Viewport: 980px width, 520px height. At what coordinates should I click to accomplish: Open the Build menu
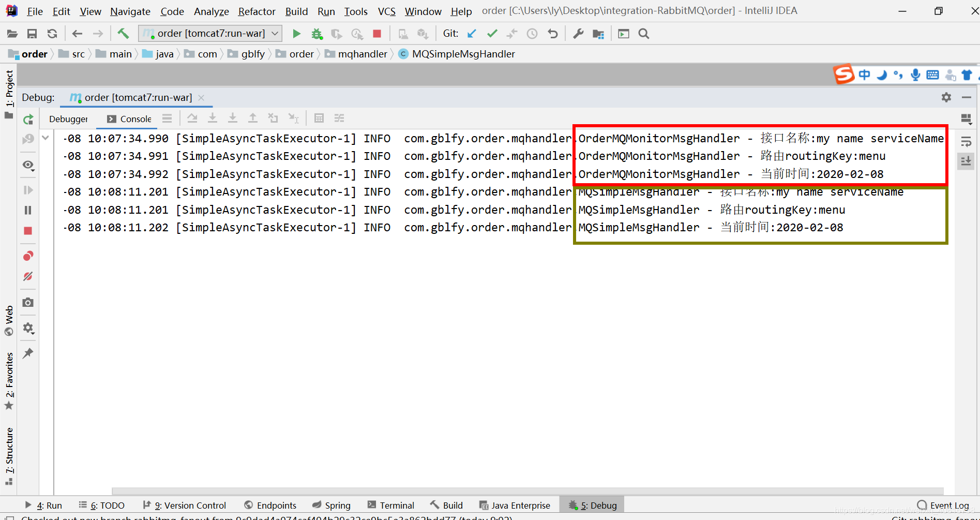[x=296, y=11]
